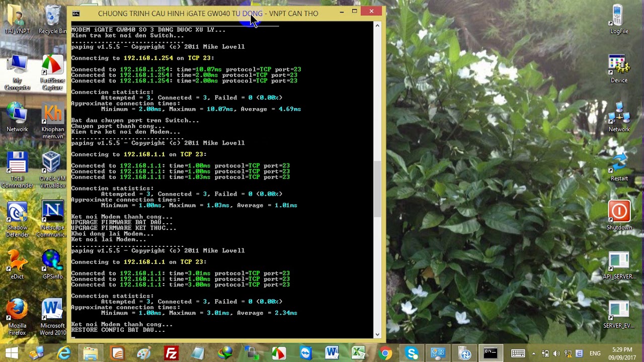Open Skype from the taskbar
The image size is (644, 362).
(412, 353)
